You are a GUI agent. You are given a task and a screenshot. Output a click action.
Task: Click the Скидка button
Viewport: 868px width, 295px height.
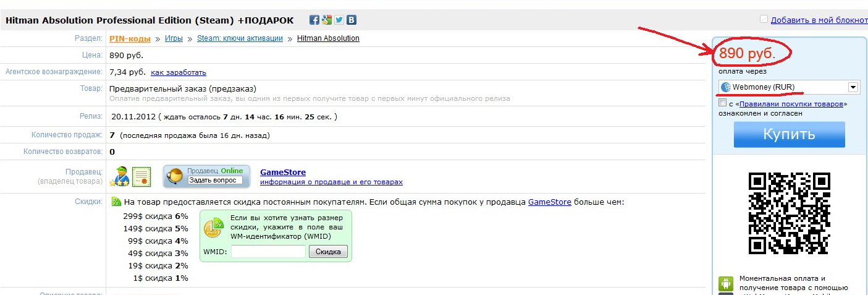pyautogui.click(x=328, y=252)
